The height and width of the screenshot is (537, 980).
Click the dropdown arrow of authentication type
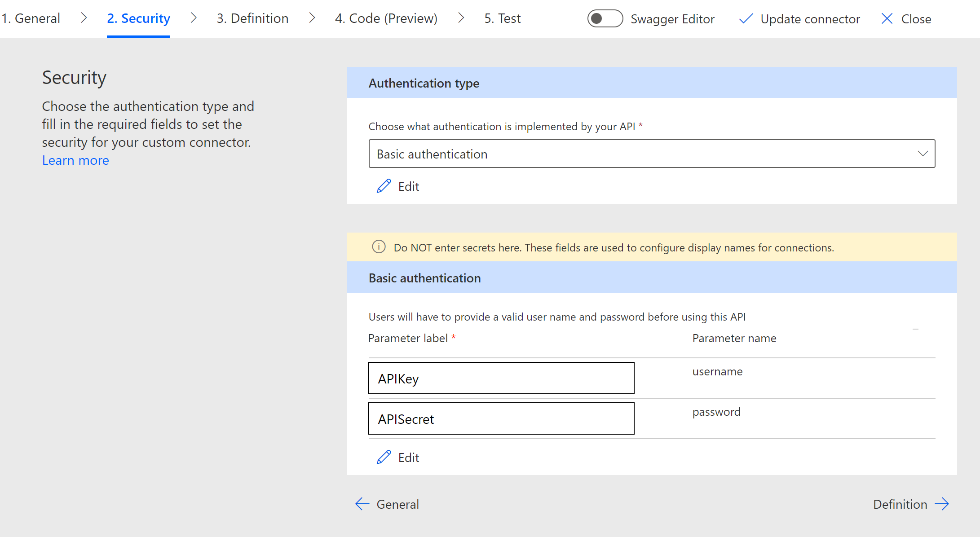[x=923, y=154]
